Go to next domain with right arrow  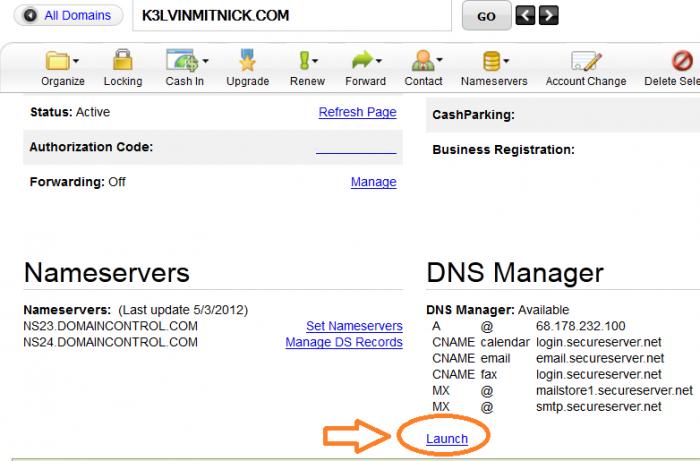[x=548, y=16]
